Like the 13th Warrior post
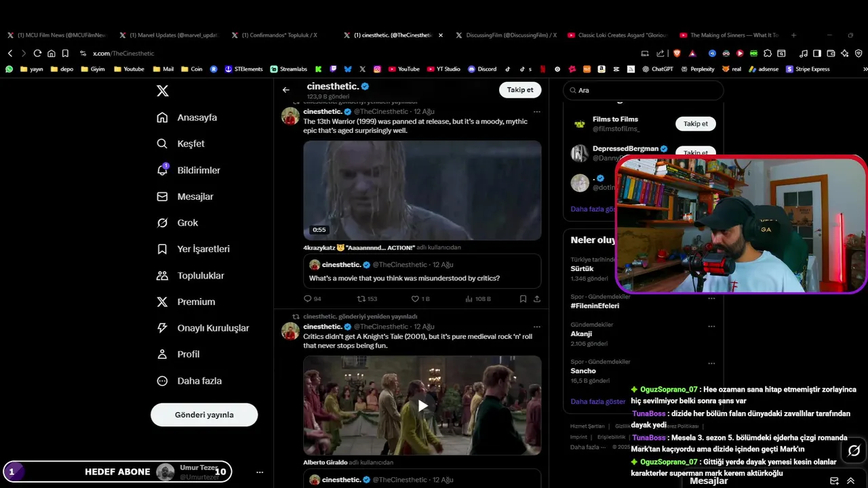868x488 pixels. pos(420,299)
